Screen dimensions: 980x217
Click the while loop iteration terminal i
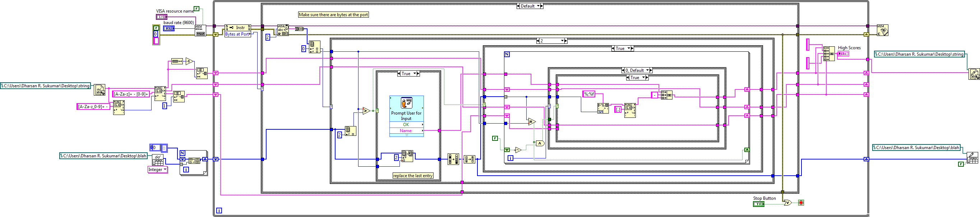tap(219, 210)
